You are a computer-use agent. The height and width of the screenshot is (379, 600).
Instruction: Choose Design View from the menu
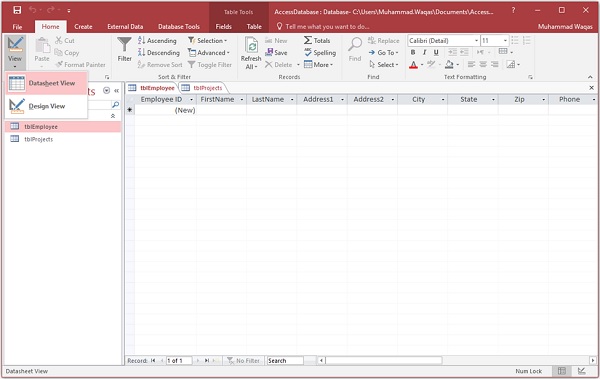[x=47, y=106]
